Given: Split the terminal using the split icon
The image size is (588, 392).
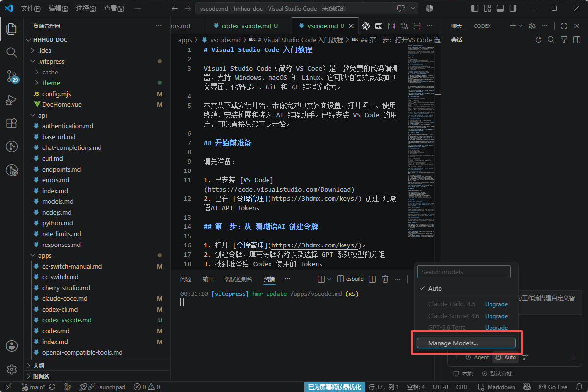Looking at the screenshot, I should (372, 279).
